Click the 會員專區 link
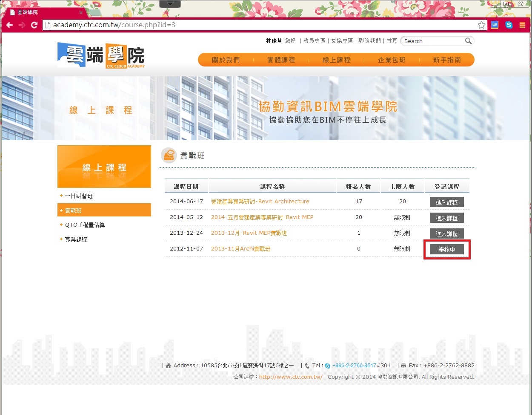The height and width of the screenshot is (415, 532). pos(315,41)
